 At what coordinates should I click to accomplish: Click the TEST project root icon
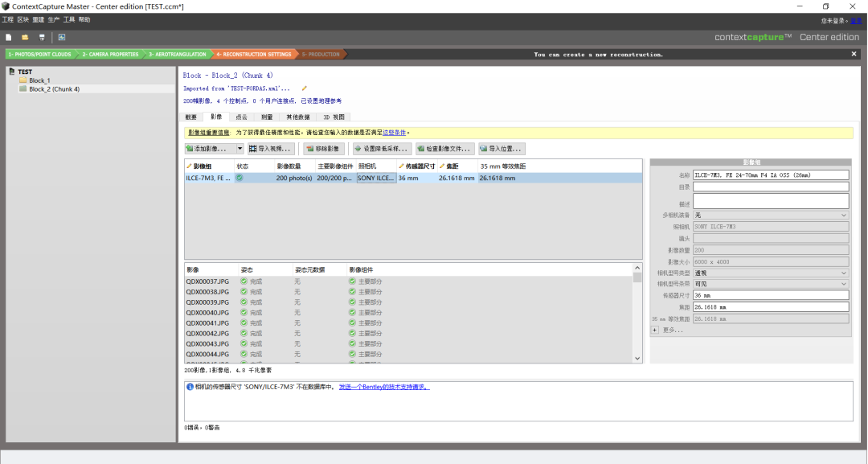click(x=11, y=72)
